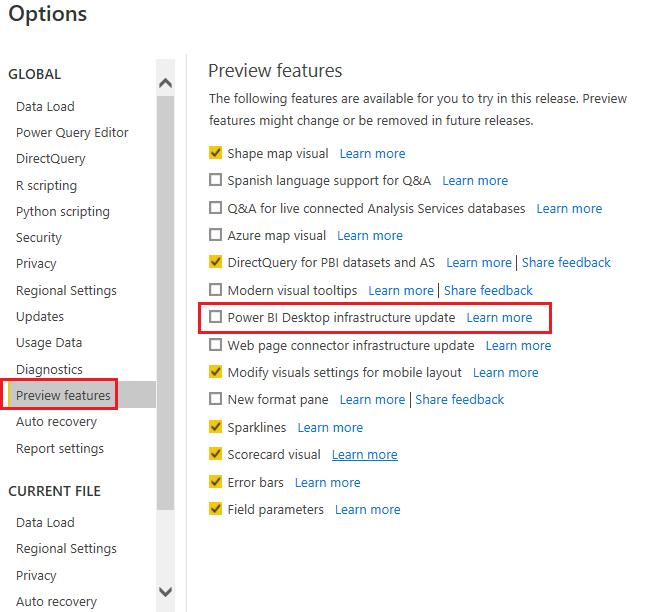Open Python scripting options

click(63, 211)
